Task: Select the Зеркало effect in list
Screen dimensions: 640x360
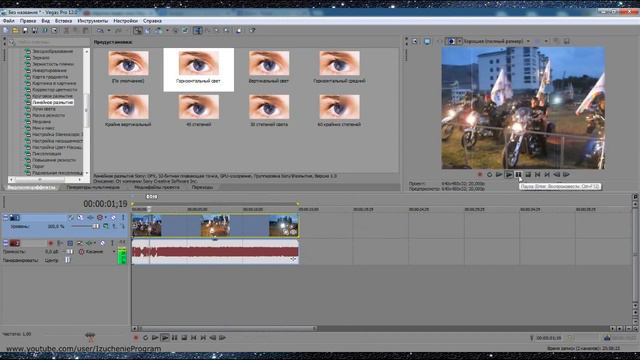Action: pyautogui.click(x=41, y=58)
